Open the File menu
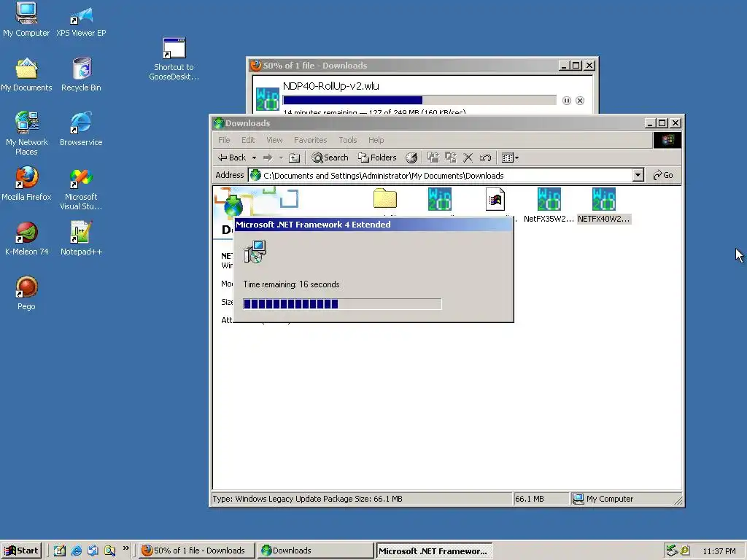747x560 pixels. (x=224, y=140)
